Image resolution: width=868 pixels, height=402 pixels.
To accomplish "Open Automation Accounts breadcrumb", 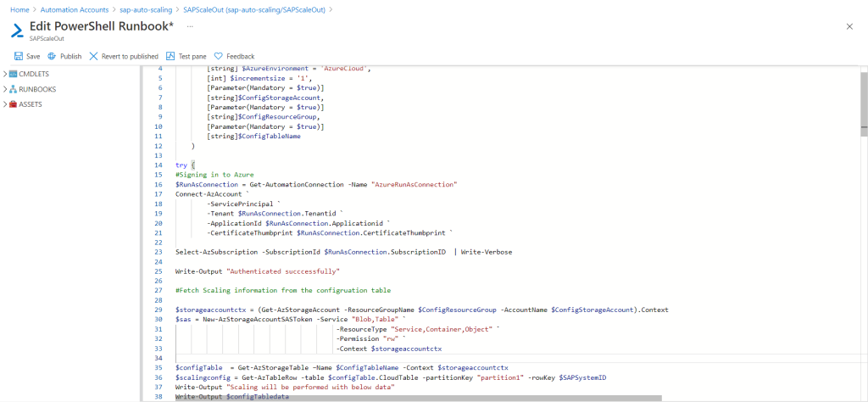I will (x=75, y=10).
